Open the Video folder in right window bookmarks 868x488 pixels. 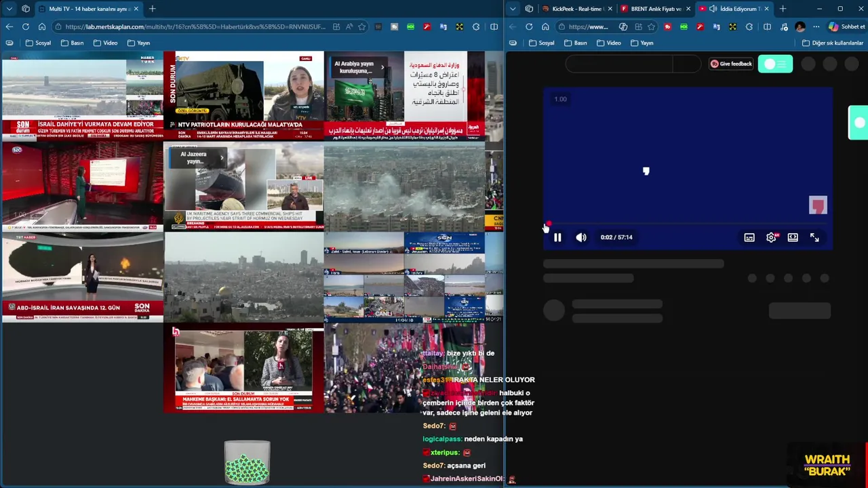[608, 43]
